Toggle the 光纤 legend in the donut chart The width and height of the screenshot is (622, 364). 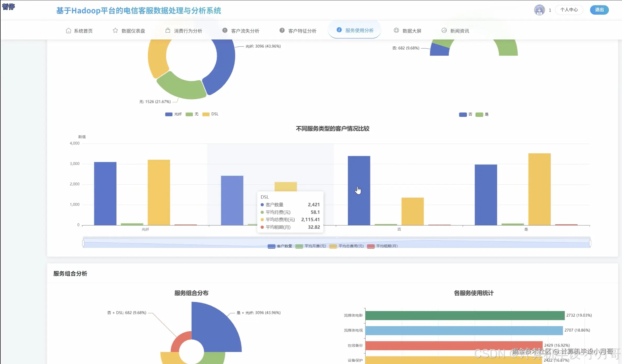(173, 114)
